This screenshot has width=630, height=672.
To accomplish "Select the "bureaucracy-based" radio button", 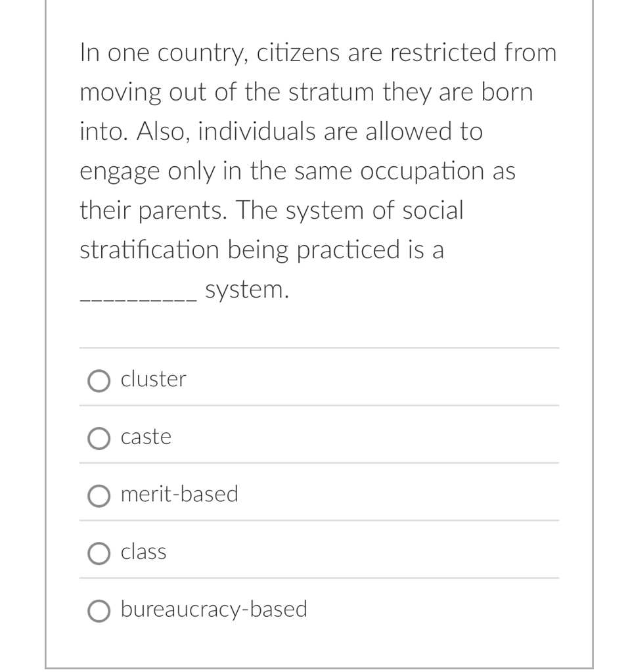I will click(99, 611).
